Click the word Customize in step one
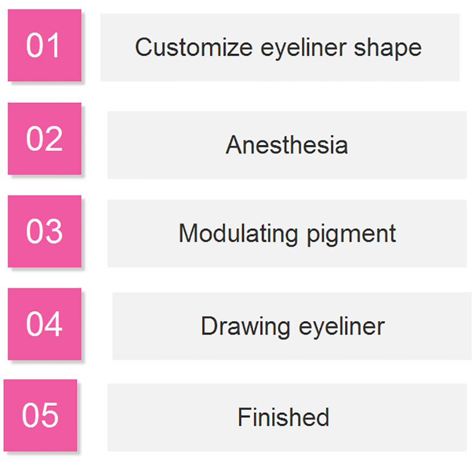Screen dimensions: 476x460 pyautogui.click(x=194, y=47)
